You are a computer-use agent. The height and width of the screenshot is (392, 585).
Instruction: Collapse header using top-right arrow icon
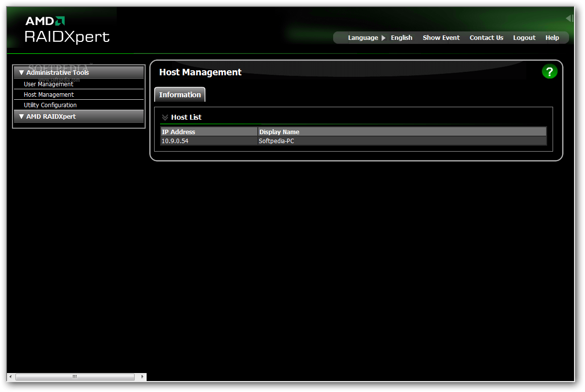(x=570, y=18)
